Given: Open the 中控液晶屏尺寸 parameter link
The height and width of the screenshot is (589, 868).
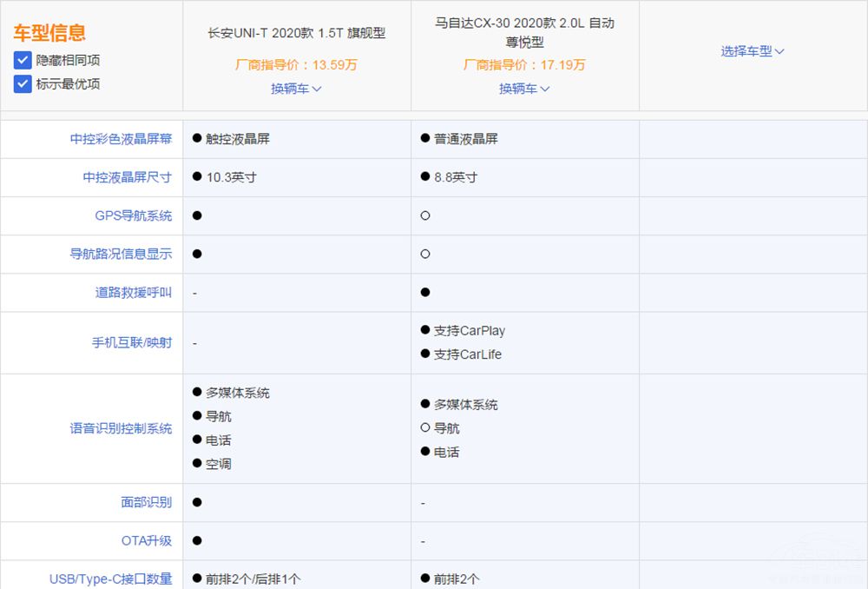Looking at the screenshot, I should point(127,177).
